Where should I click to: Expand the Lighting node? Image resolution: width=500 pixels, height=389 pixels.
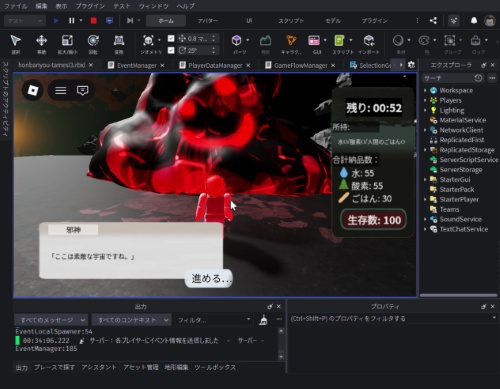(425, 110)
